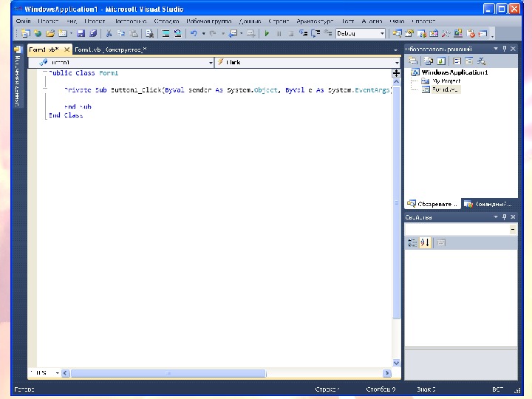Click the Pause debugging icon
Image resolution: width=532 pixels, height=399 pixels.
point(279,34)
